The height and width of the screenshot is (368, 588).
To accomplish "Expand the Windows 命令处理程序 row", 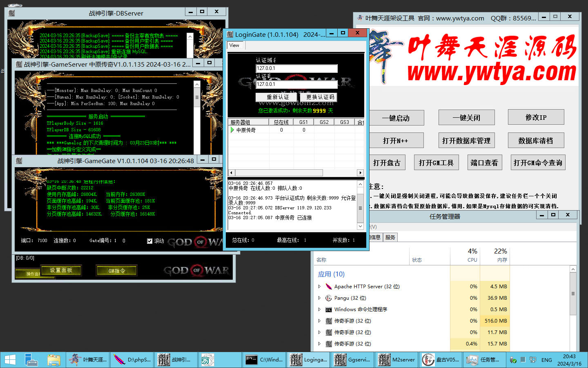I will point(319,310).
